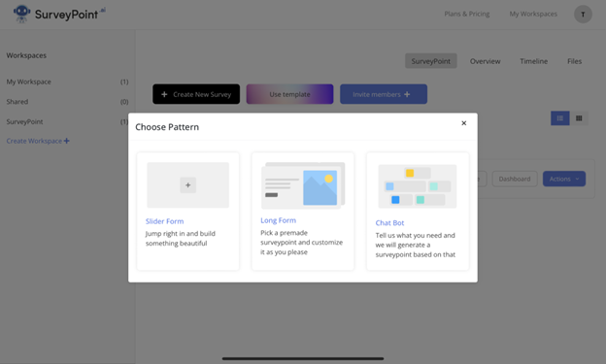Open the SurveyPoint tab
Image resolution: width=606 pixels, height=364 pixels.
coord(430,61)
